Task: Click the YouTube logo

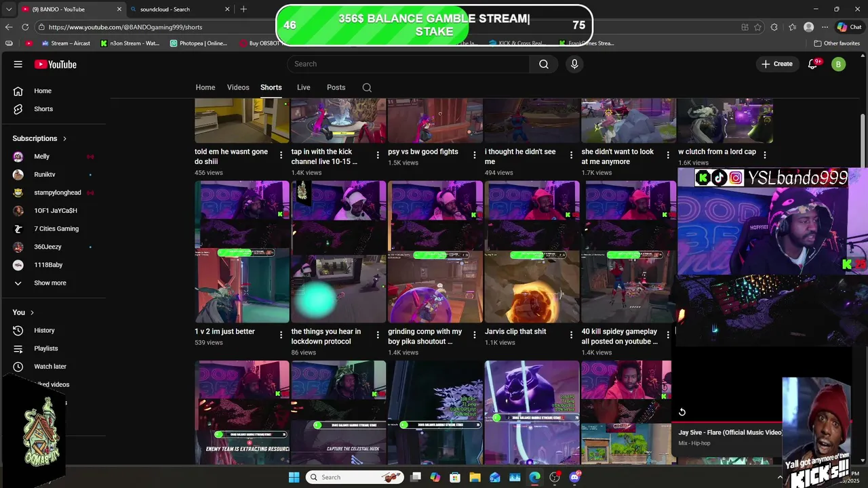Action: tap(56, 64)
